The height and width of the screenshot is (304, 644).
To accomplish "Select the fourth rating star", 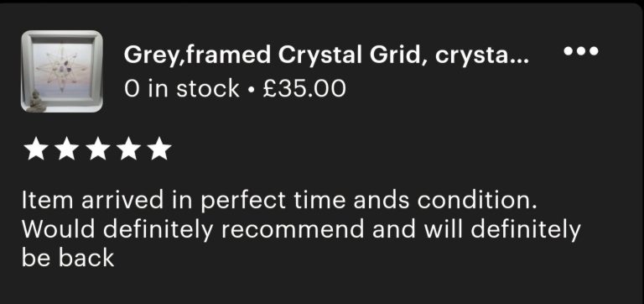I will pos(128,149).
